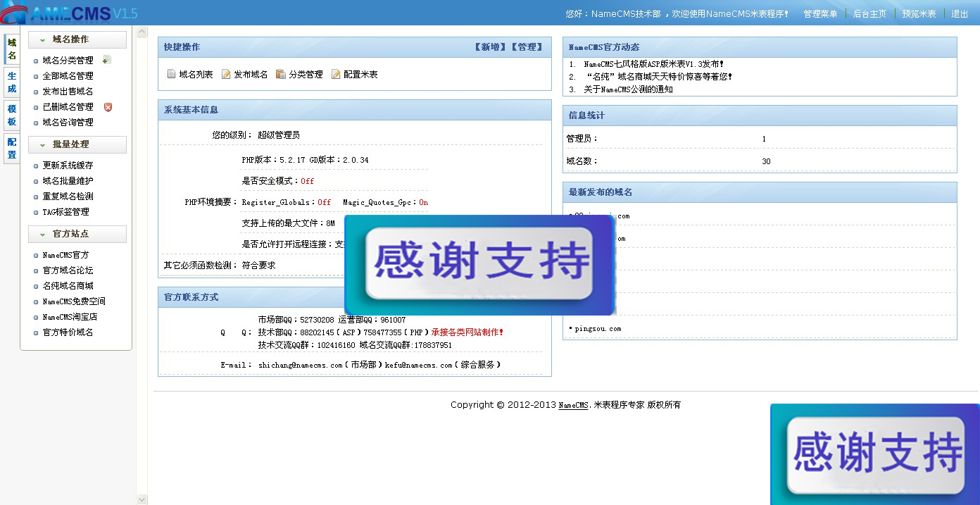Select 域名批量维护 in sidebar

68,181
